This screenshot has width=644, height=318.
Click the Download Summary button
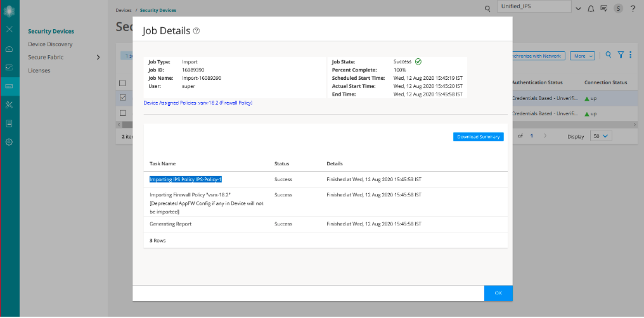[x=478, y=137]
